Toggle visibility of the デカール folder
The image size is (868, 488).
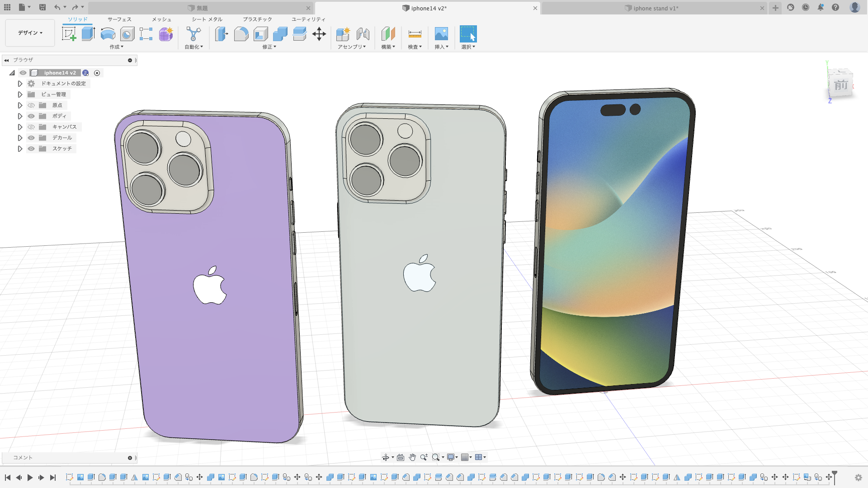coord(31,138)
